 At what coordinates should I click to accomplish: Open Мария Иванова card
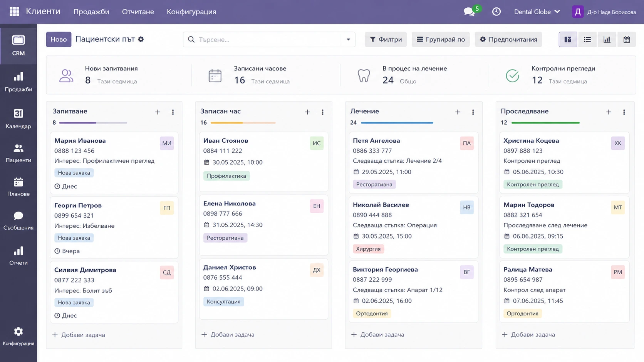coord(114,163)
